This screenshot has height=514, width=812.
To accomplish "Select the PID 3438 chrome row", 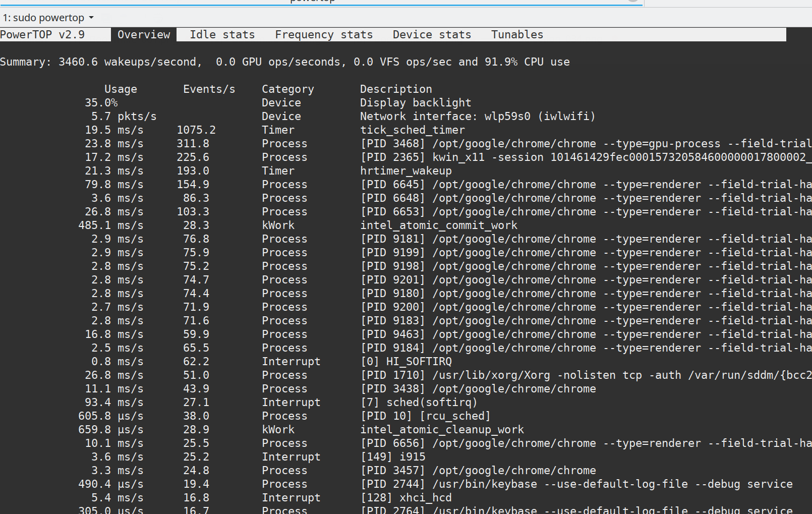I will [406, 388].
